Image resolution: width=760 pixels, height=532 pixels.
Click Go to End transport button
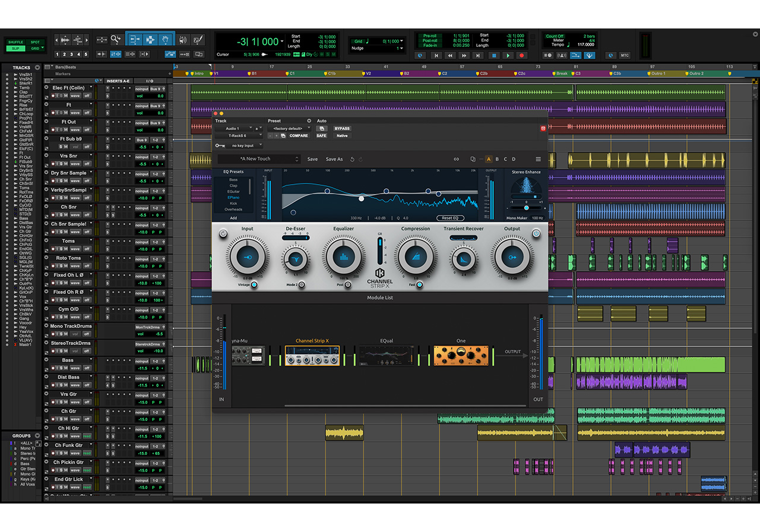(x=479, y=55)
